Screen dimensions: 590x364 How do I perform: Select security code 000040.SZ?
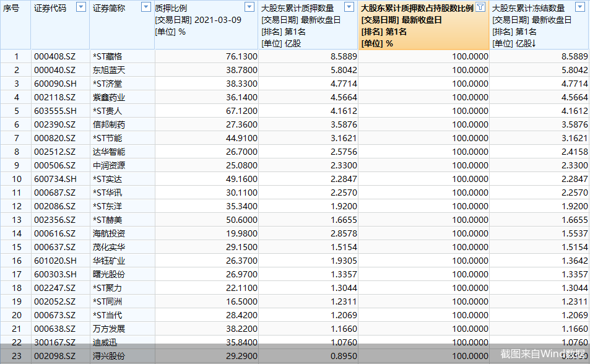(55, 70)
